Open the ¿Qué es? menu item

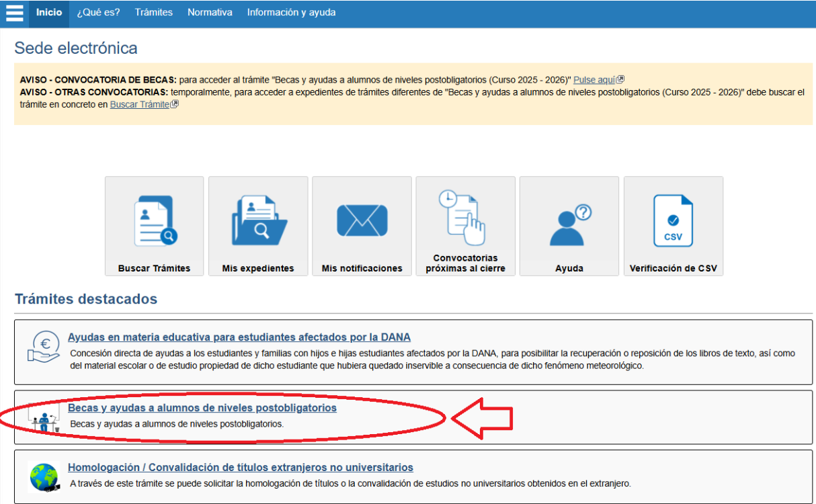point(98,13)
